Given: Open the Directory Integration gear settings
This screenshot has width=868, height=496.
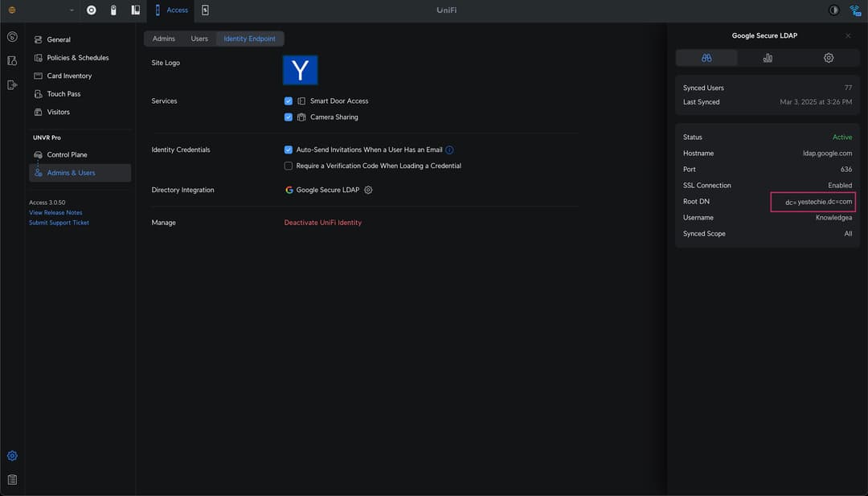Looking at the screenshot, I should (x=368, y=190).
